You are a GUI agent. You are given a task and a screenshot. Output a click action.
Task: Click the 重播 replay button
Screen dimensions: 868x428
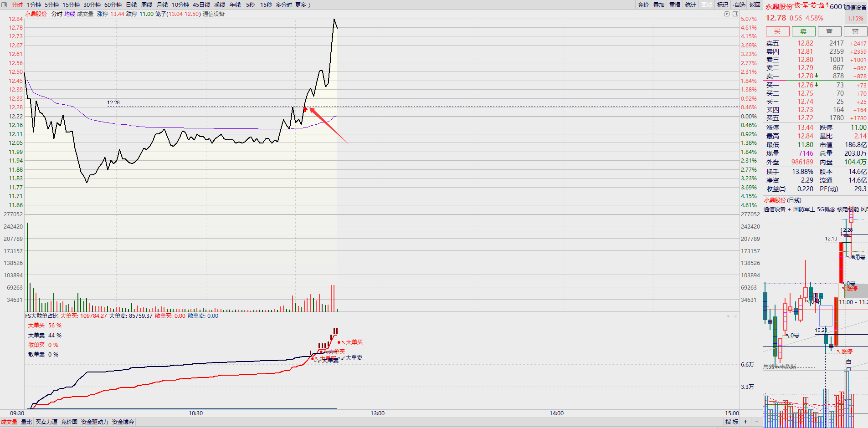tap(675, 5)
